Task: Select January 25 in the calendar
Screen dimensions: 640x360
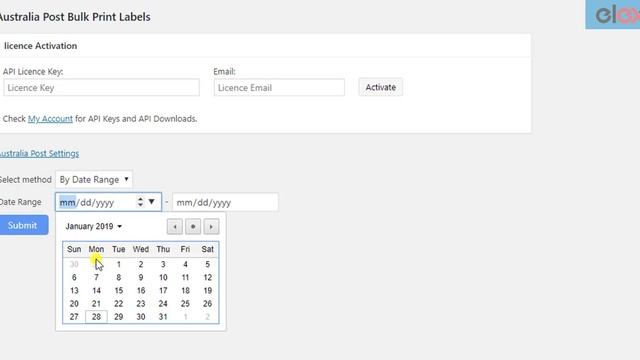Action: pos(185,304)
